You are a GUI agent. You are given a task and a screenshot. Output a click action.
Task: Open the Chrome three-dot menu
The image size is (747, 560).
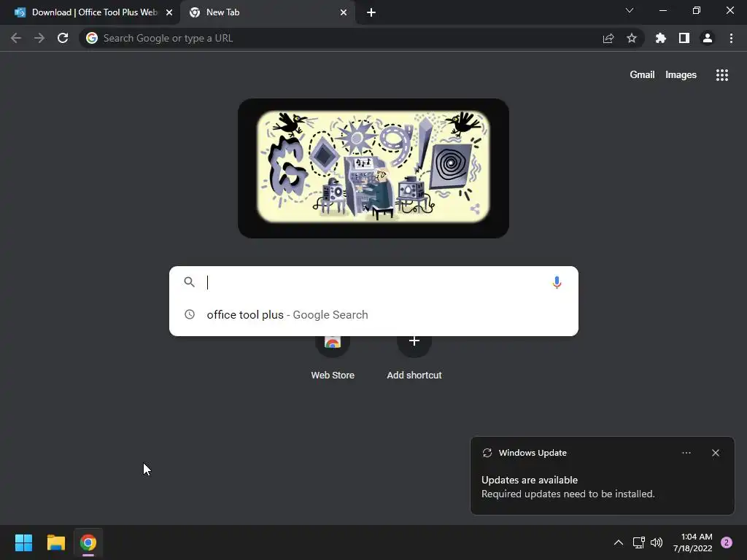point(731,38)
